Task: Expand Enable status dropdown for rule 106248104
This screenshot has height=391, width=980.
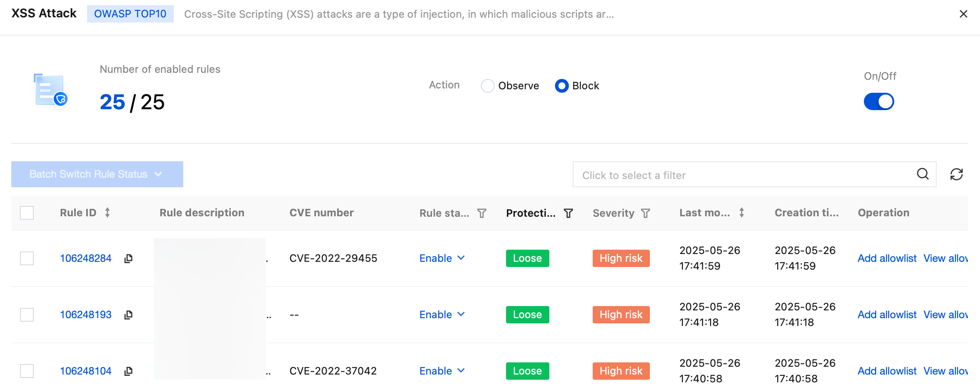Action: (442, 371)
